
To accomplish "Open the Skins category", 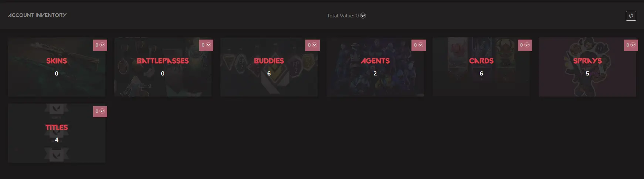I will [57, 67].
